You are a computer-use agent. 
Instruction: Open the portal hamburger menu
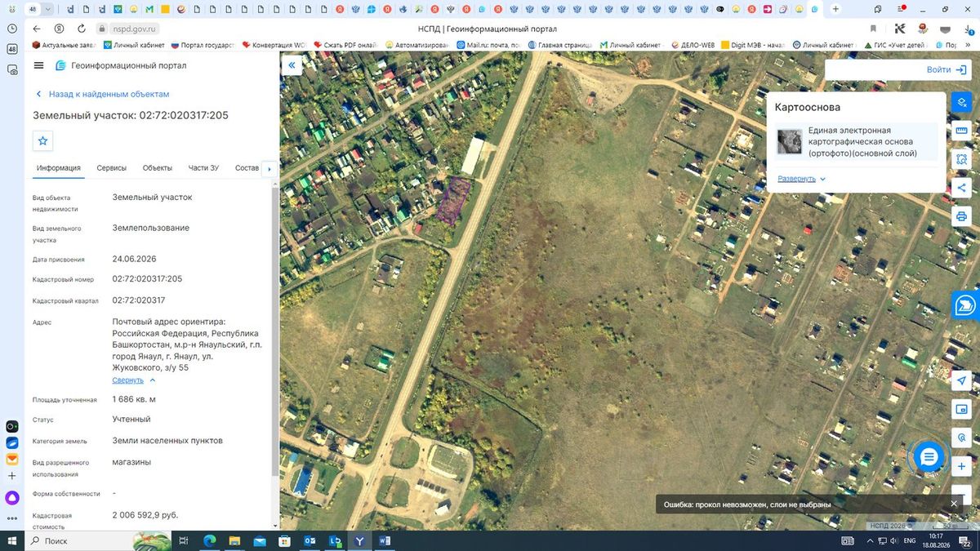pyautogui.click(x=39, y=65)
